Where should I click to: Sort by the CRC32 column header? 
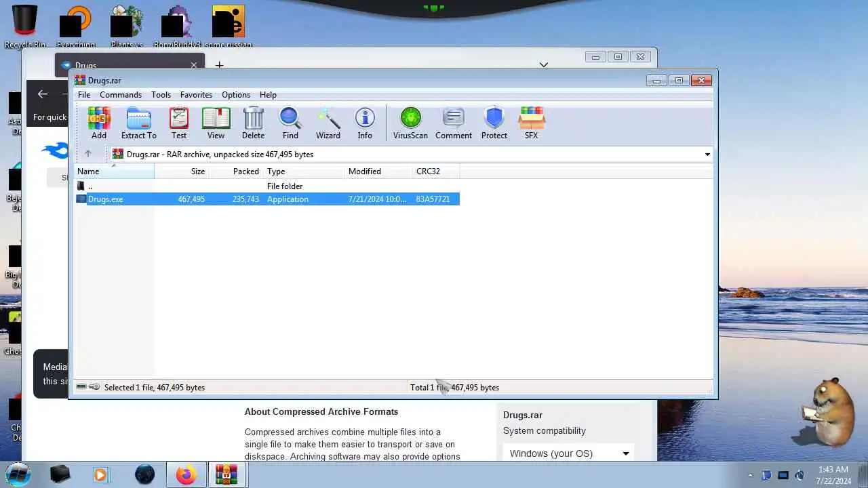point(436,171)
